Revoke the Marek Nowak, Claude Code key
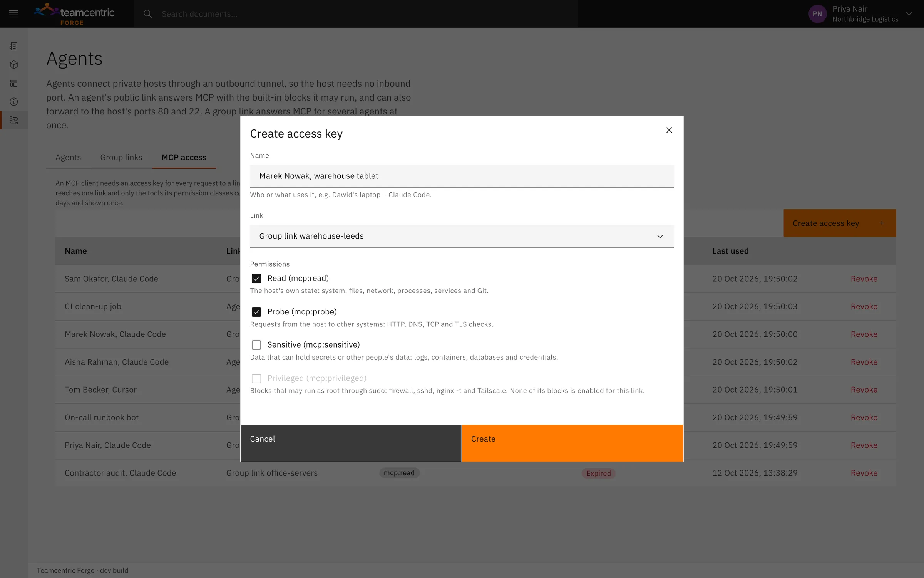Screen dimensions: 924x578 click(x=864, y=334)
